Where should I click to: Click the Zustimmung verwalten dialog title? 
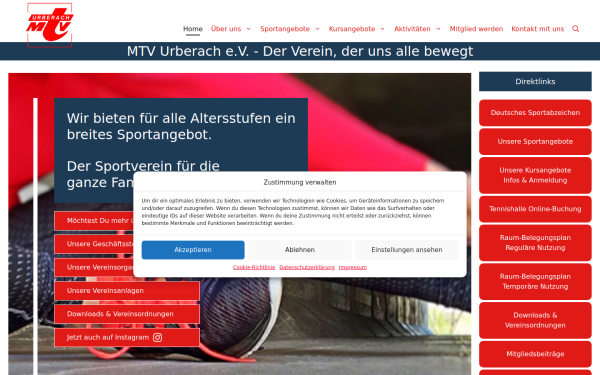click(300, 182)
